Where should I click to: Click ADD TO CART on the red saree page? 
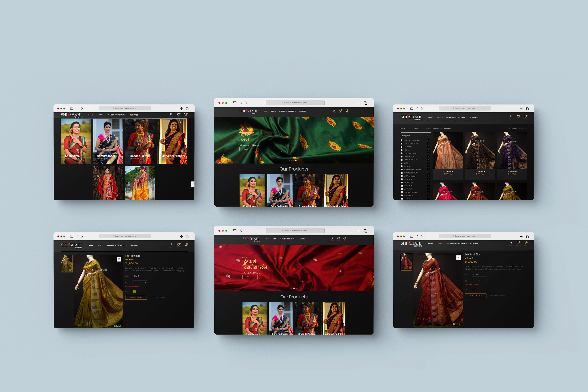coord(475,296)
